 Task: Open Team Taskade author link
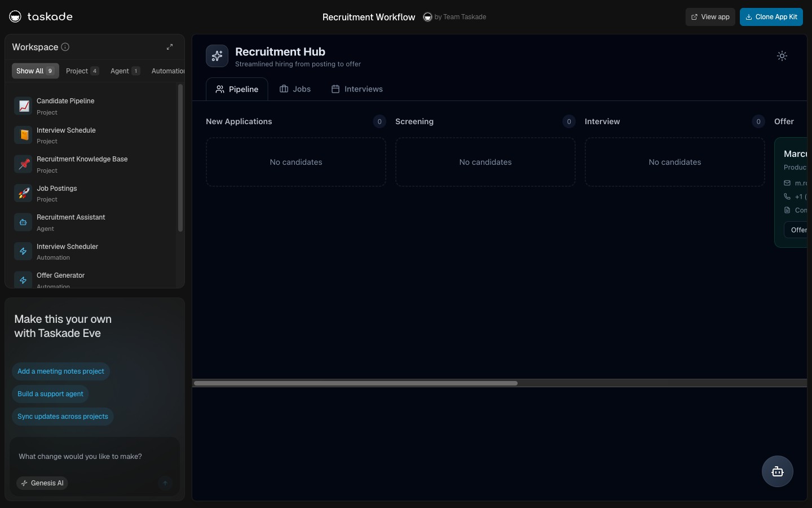[455, 17]
